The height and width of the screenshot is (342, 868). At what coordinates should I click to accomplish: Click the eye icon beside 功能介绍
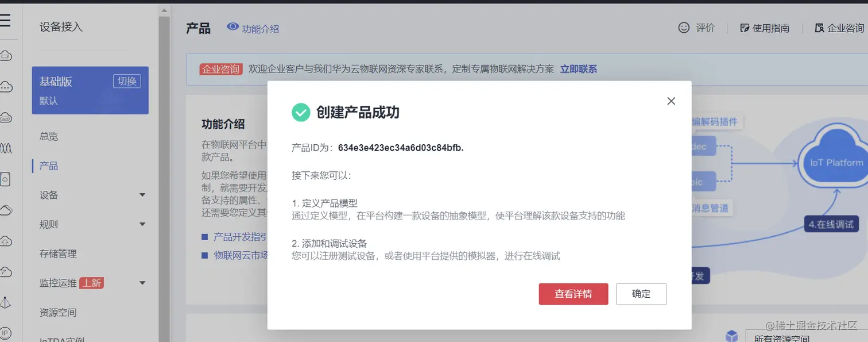pos(232,26)
